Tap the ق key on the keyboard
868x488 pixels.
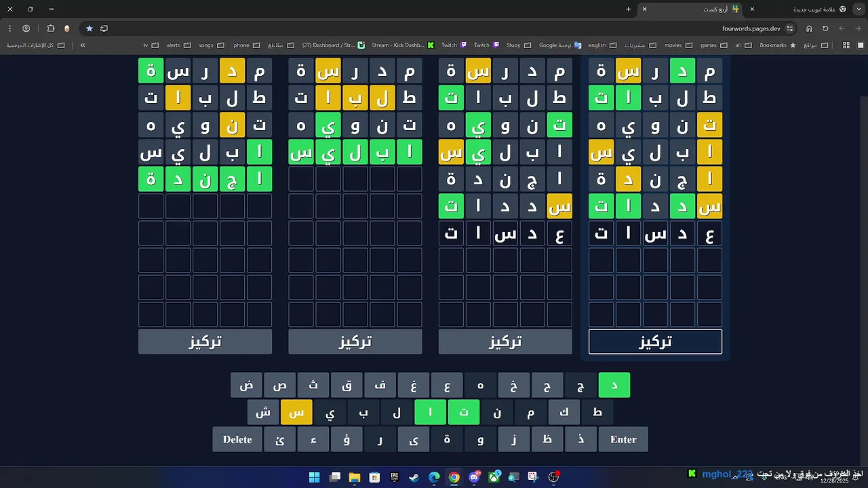[347, 385]
